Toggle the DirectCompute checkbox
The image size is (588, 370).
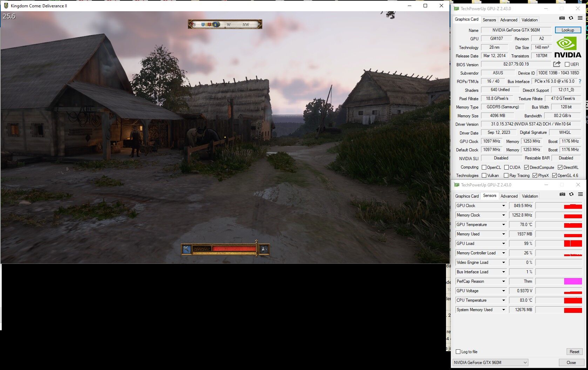click(526, 167)
